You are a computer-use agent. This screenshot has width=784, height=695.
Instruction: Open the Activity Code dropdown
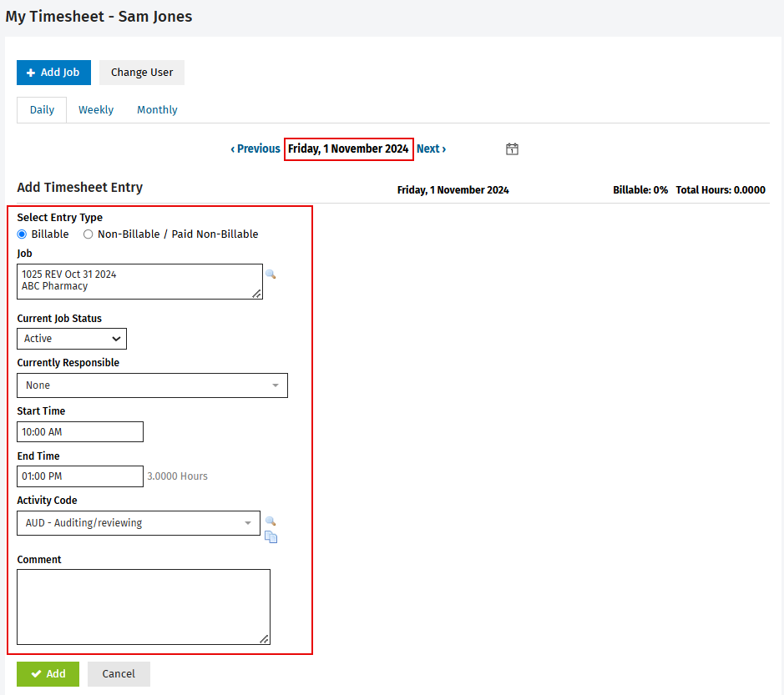139,523
